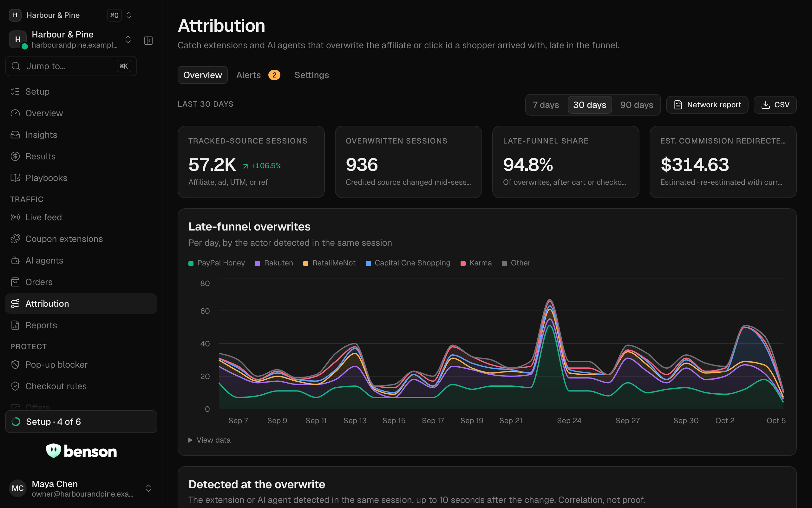Open Coupon extensions page
The width and height of the screenshot is (812, 508).
81,239
